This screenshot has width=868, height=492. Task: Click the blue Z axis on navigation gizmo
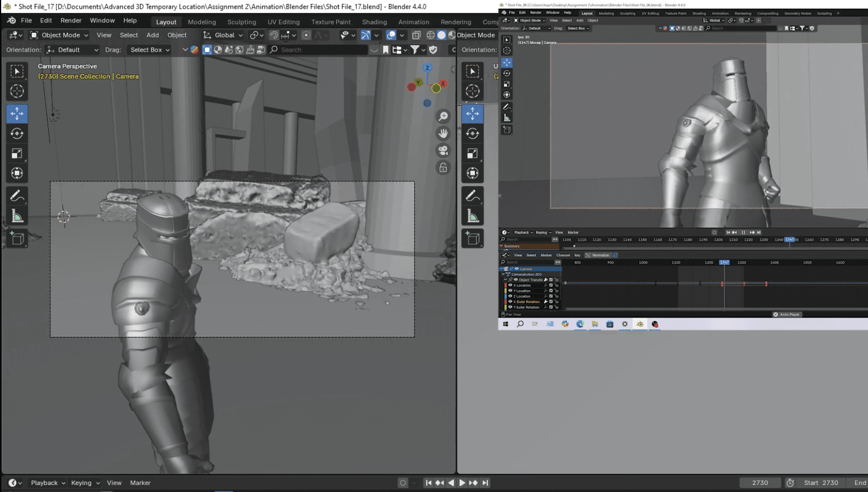point(427,68)
